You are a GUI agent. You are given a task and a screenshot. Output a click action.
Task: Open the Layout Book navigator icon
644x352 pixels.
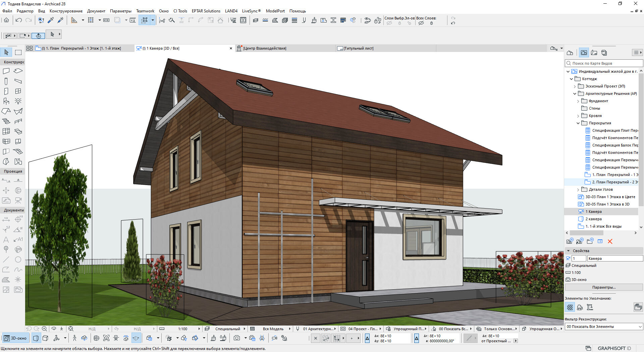click(594, 53)
